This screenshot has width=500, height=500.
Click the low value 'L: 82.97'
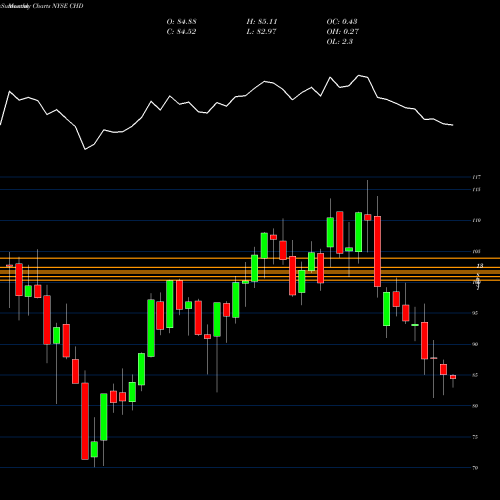pyautogui.click(x=261, y=32)
